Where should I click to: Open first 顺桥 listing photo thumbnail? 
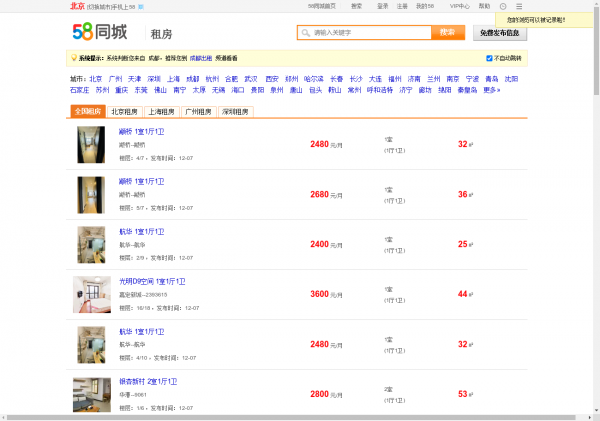[90, 145]
